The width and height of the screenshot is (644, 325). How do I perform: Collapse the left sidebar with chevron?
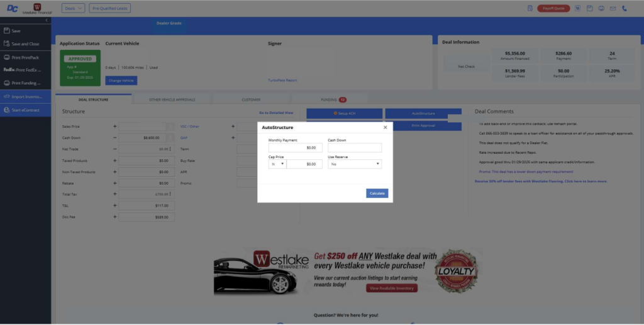click(47, 20)
